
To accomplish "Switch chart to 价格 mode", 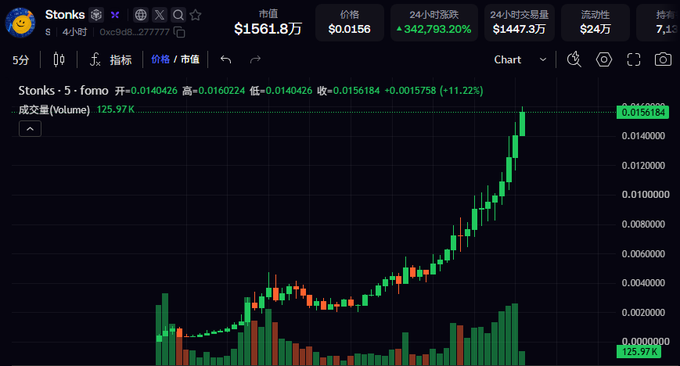I will pos(160,59).
